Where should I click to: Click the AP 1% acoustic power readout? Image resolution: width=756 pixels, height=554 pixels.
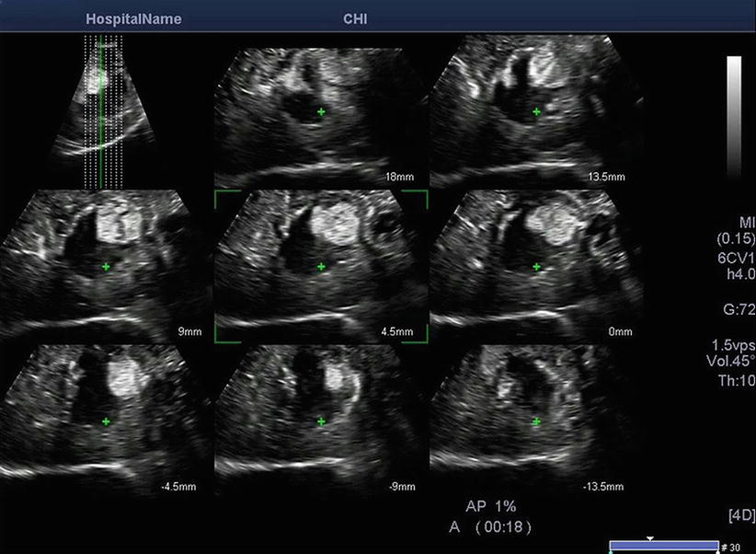tap(499, 506)
